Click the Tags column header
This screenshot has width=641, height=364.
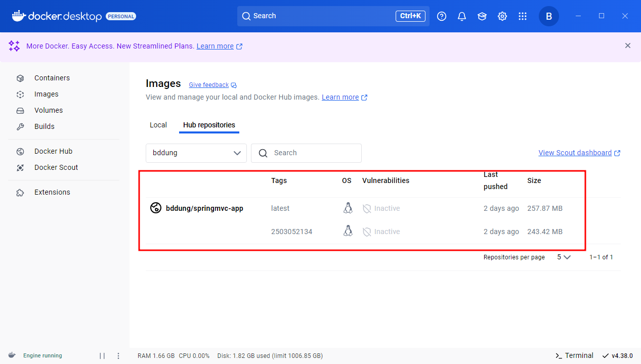pos(279,180)
